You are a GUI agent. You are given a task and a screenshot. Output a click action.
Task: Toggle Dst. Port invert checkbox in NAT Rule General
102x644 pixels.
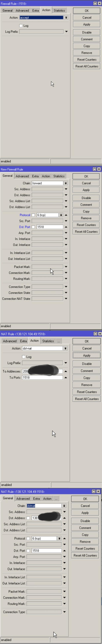point(28,551)
